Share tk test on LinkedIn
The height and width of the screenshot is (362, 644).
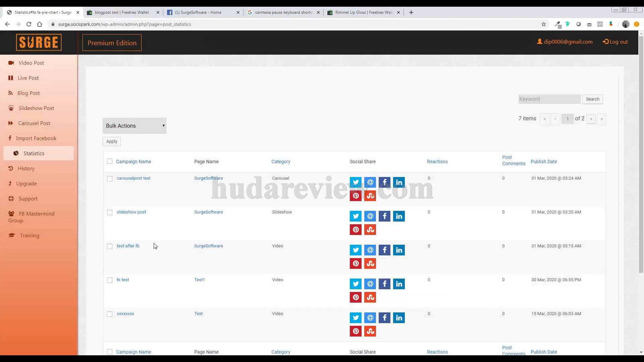click(x=399, y=284)
